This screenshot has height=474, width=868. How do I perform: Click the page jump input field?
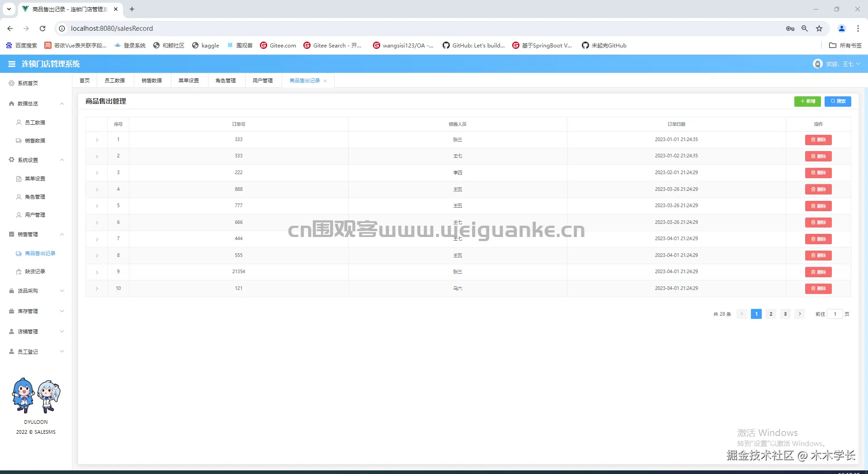click(835, 314)
